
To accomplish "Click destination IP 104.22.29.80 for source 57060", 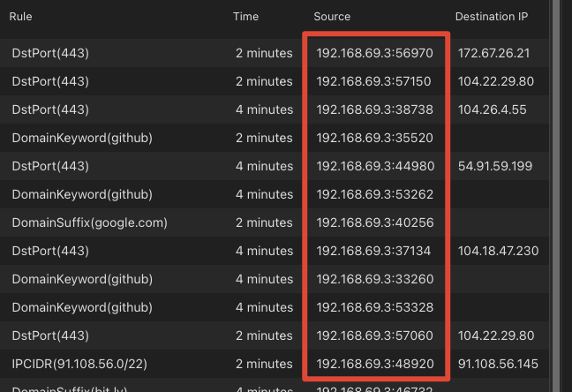I will pyautogui.click(x=496, y=335).
